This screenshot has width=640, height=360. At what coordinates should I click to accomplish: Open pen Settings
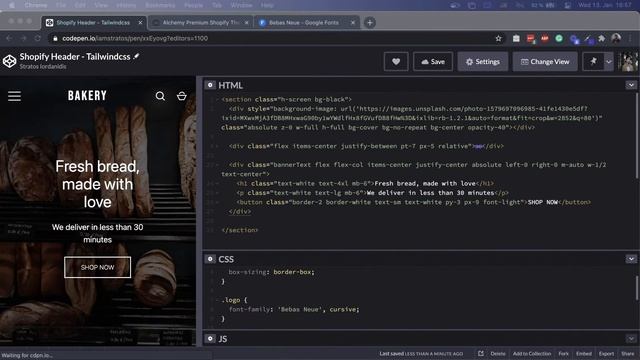coord(482,62)
